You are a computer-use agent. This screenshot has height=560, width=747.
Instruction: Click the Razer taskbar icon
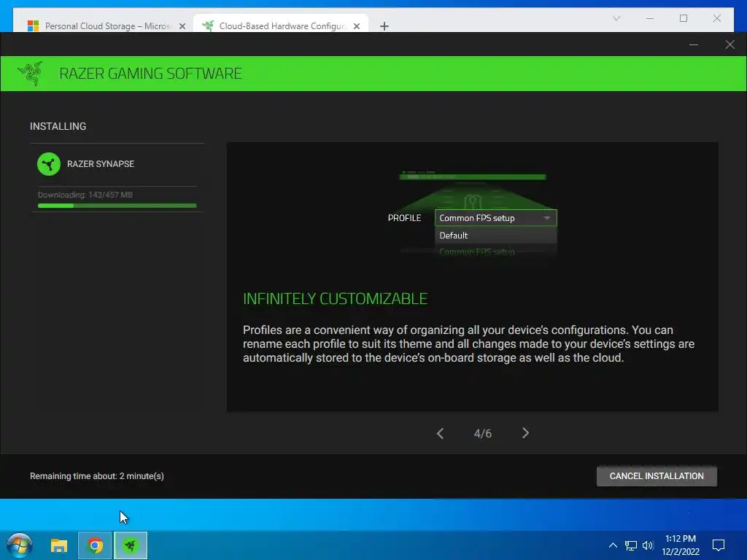pyautogui.click(x=131, y=545)
